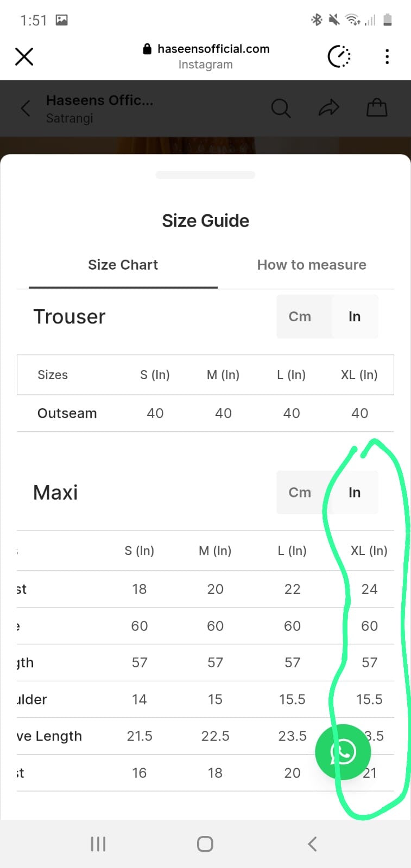Switch to the Size Chart tab
Viewport: 411px width, 868px height.
[123, 265]
